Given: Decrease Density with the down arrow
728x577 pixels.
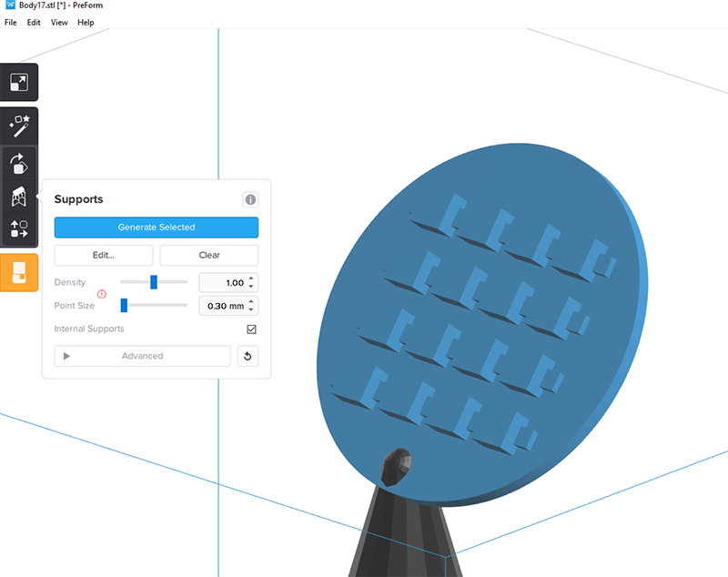Looking at the screenshot, I should (x=251, y=286).
